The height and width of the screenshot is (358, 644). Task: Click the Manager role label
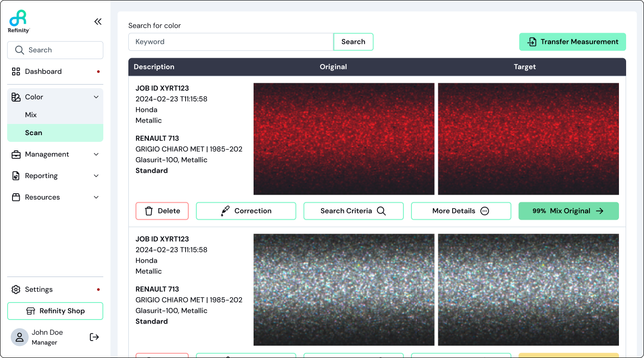pyautogui.click(x=44, y=343)
